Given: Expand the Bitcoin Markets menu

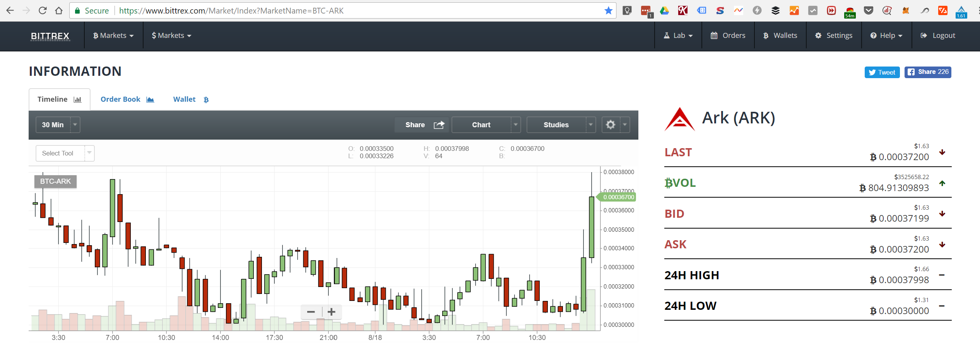Looking at the screenshot, I should coord(113,36).
